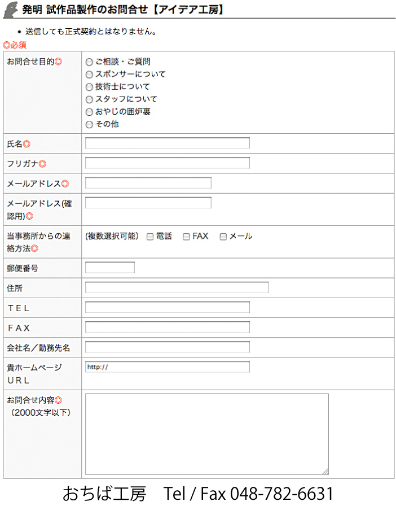
Task: Click the メールアドレス input box
Action: tap(148, 183)
